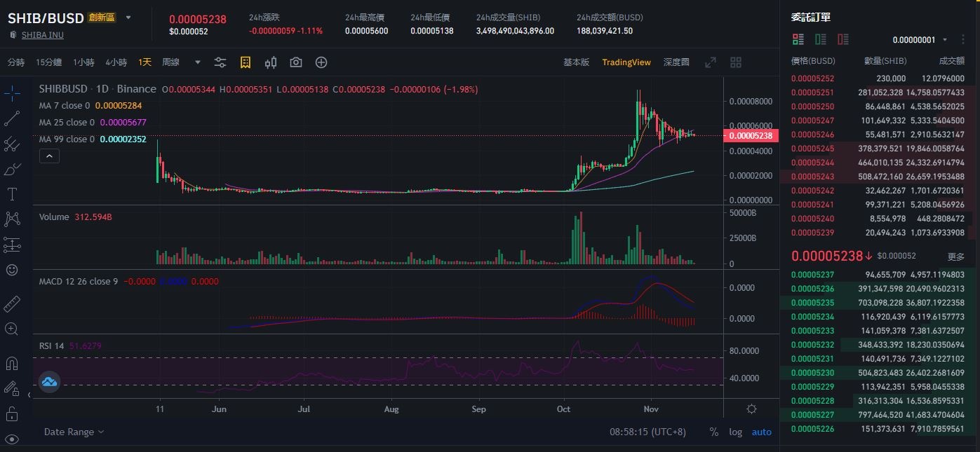Screen dimensions: 980x452
Task: Collapse the indicator legend chevron
Action: click(49, 156)
